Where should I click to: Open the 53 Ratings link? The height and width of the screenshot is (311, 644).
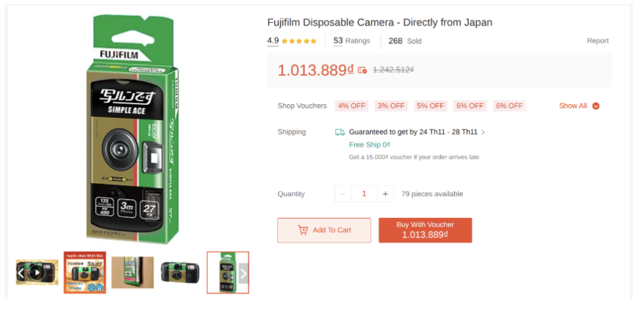pyautogui.click(x=352, y=41)
